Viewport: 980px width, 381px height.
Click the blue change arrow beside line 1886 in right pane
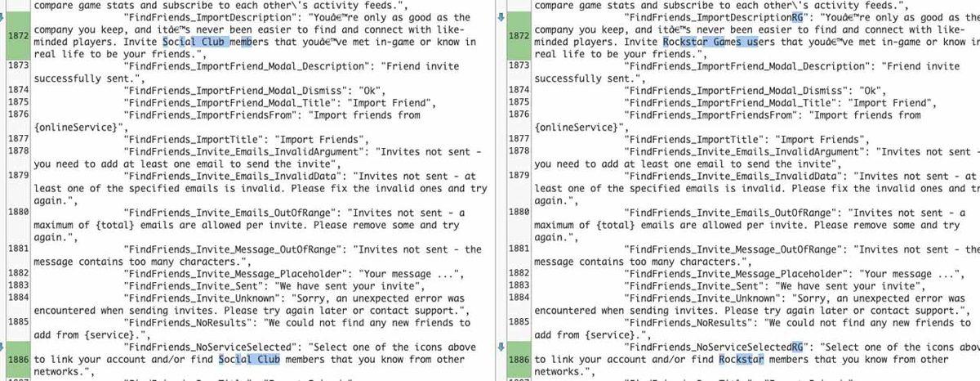point(504,347)
